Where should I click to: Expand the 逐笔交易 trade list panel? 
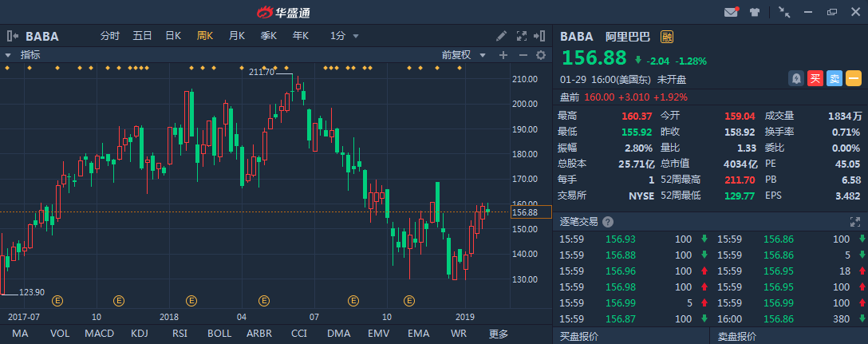(854, 222)
